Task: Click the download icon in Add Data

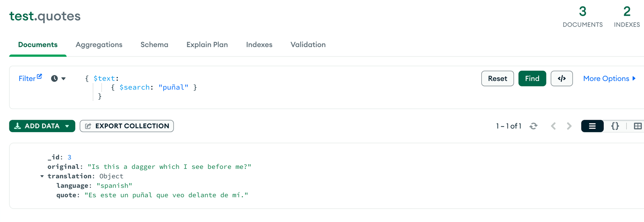Action: pyautogui.click(x=18, y=126)
